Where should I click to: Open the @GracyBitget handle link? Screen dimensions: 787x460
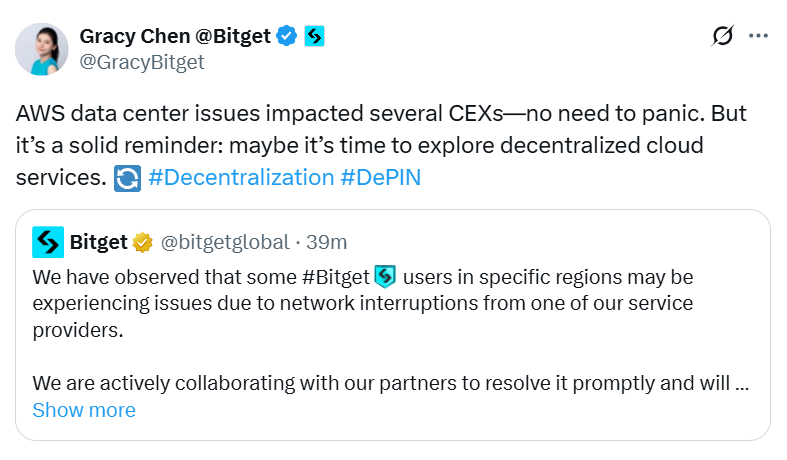pyautogui.click(x=141, y=62)
